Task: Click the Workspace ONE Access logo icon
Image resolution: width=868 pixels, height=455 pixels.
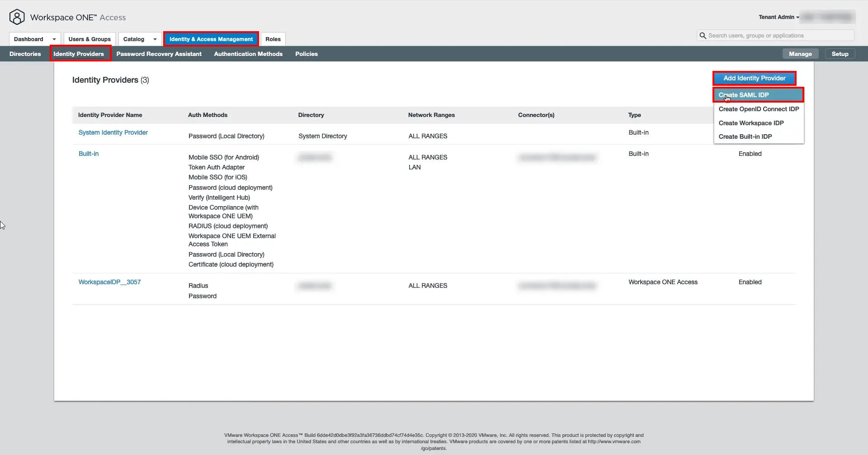Action: coord(17,17)
